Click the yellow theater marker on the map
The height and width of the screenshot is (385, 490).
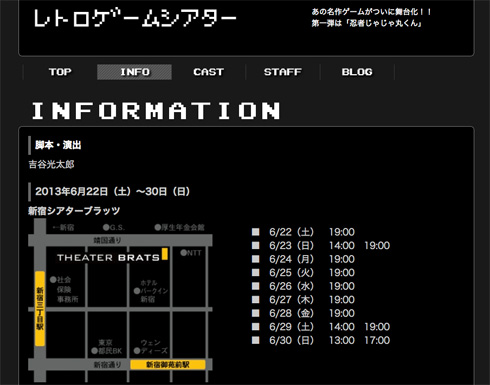165,254
